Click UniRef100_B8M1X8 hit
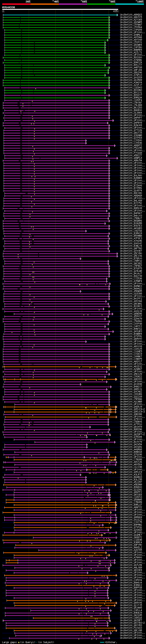Screen dimensions: 146x644 [131, 208]
